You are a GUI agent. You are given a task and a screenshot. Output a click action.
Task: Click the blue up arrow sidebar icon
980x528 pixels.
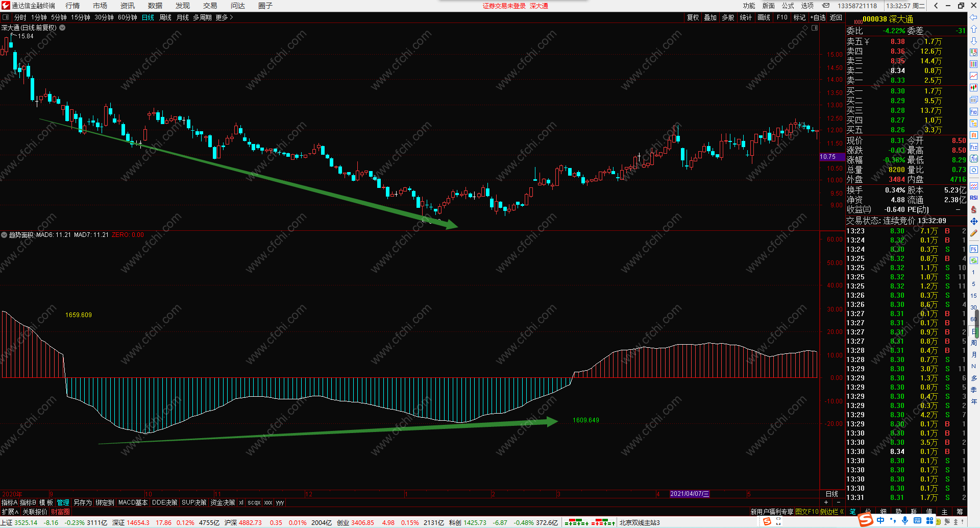click(973, 29)
